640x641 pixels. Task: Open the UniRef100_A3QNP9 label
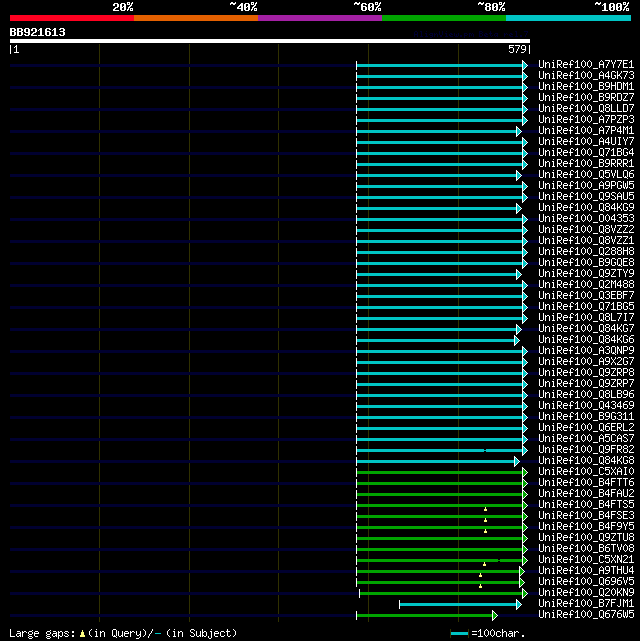586,351
